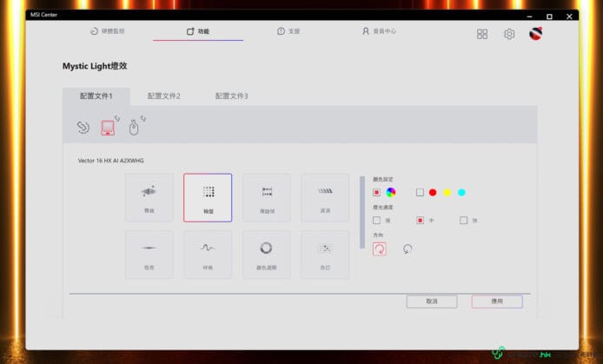Click the user avatar profile icon

[536, 34]
